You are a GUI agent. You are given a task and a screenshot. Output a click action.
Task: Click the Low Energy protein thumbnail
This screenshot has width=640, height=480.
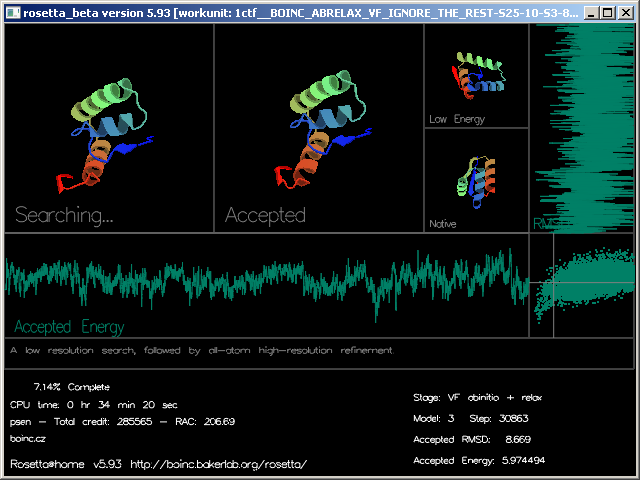click(x=478, y=75)
